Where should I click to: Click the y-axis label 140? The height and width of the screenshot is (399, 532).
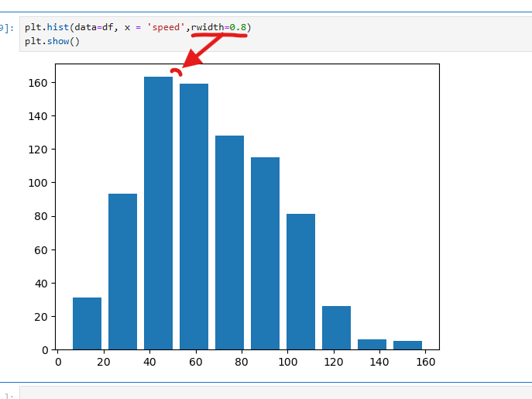(x=38, y=116)
